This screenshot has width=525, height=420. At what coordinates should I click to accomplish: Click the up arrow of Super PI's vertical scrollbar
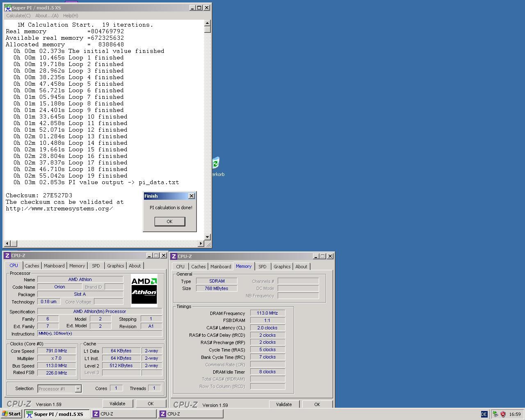(x=207, y=23)
